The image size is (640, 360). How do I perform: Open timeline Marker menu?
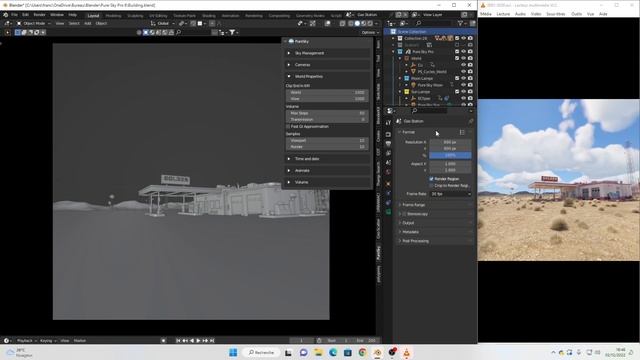(80, 340)
